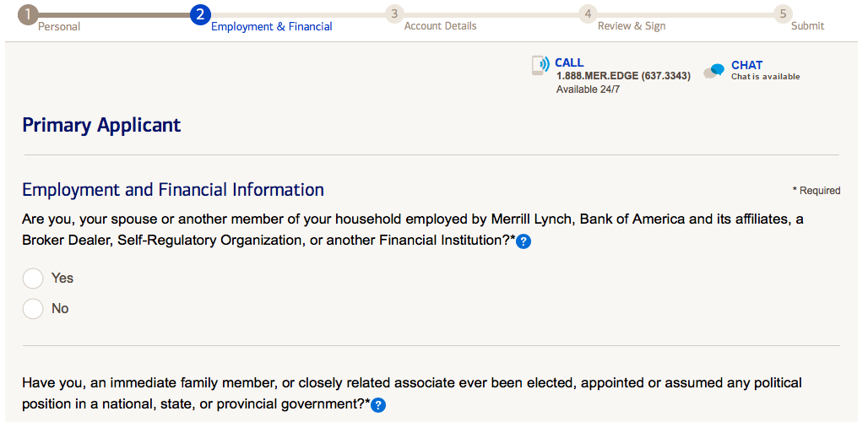Click the Primary Applicant heading
This screenshot has height=422, width=868.
pyautogui.click(x=101, y=126)
